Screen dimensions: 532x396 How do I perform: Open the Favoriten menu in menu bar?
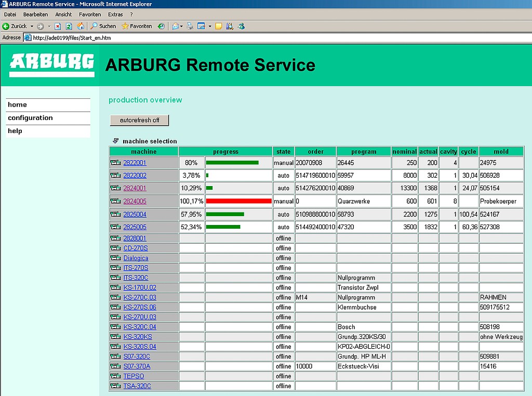pos(90,15)
